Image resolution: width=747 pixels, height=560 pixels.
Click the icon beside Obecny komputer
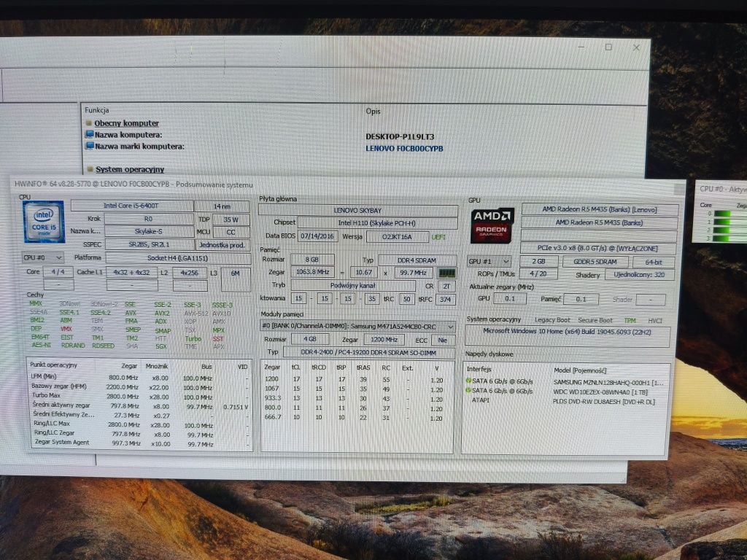88,122
